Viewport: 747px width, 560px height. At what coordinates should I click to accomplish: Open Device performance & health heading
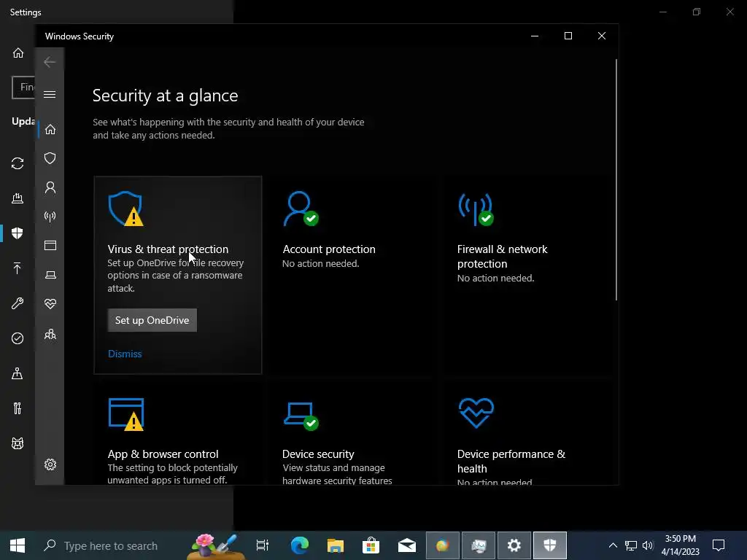coord(511,461)
